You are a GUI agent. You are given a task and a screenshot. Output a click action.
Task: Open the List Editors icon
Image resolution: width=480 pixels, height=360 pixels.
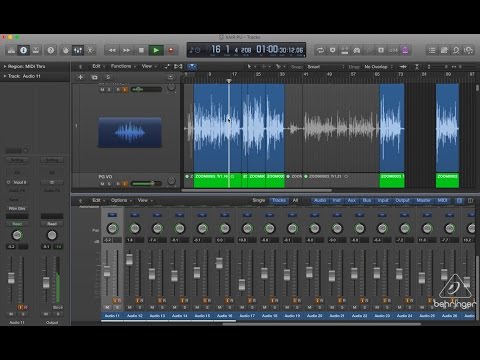point(432,50)
